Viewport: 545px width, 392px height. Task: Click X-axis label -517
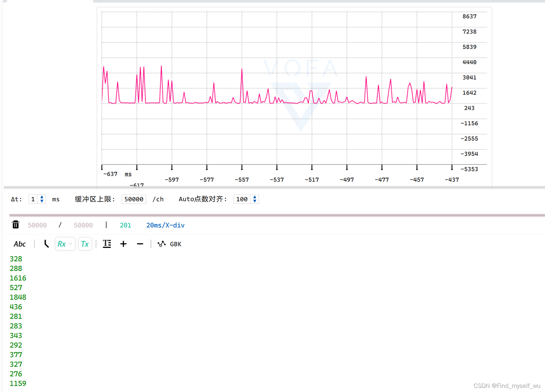tap(312, 180)
